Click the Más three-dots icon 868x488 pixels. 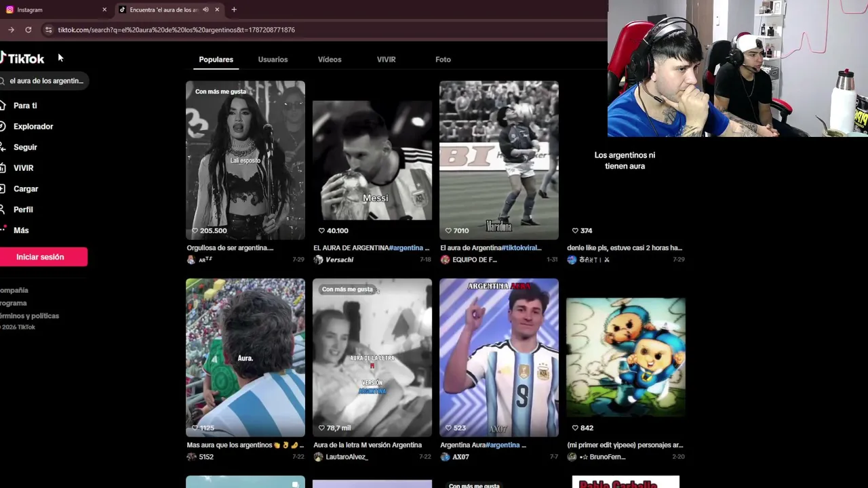pos(3,230)
